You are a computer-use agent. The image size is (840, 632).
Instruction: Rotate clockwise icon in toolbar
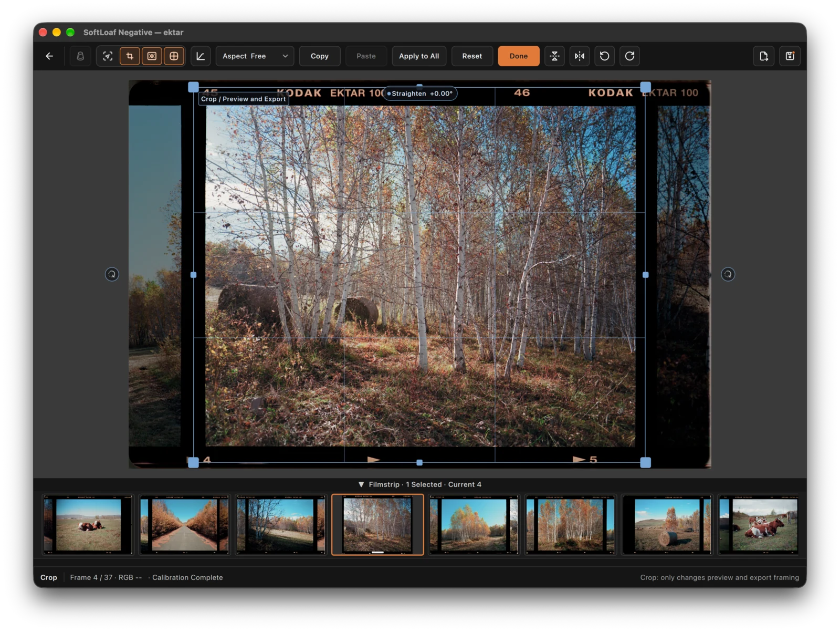click(630, 56)
